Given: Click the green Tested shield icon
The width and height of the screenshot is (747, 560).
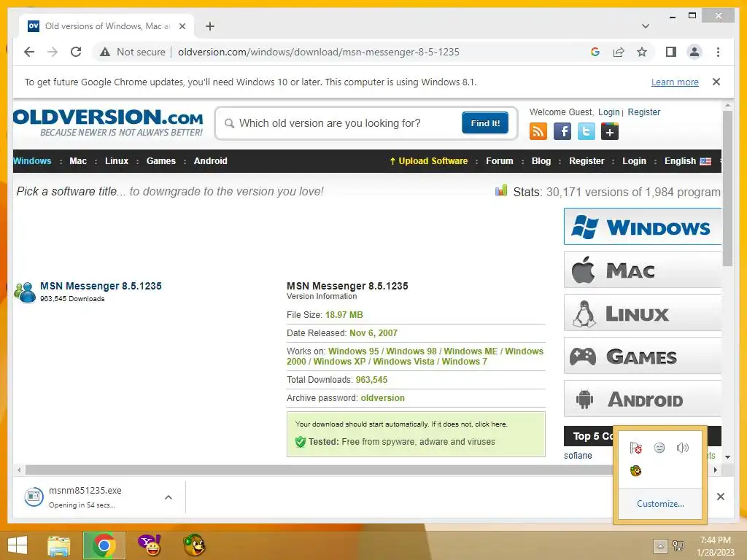Looking at the screenshot, I should click(x=300, y=442).
